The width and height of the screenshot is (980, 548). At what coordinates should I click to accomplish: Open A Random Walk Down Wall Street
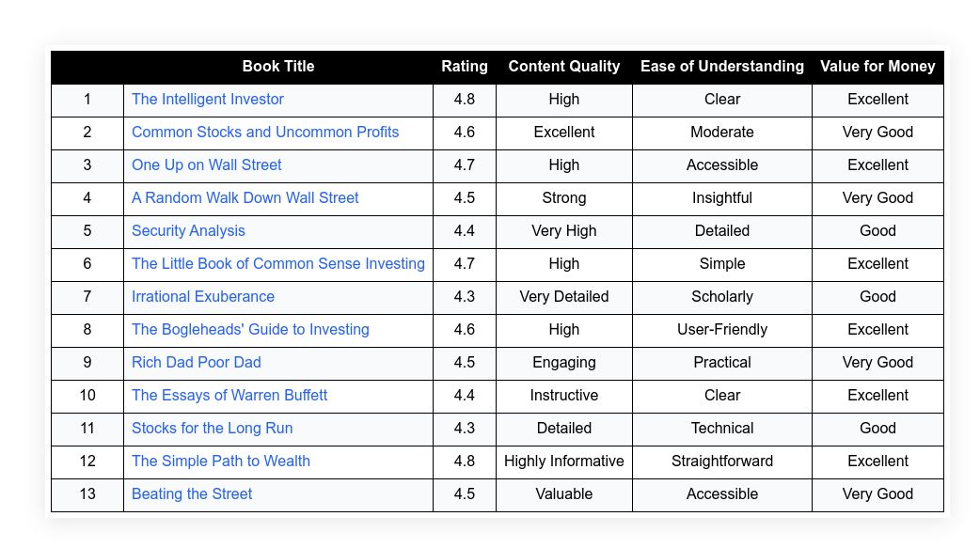[x=245, y=198]
